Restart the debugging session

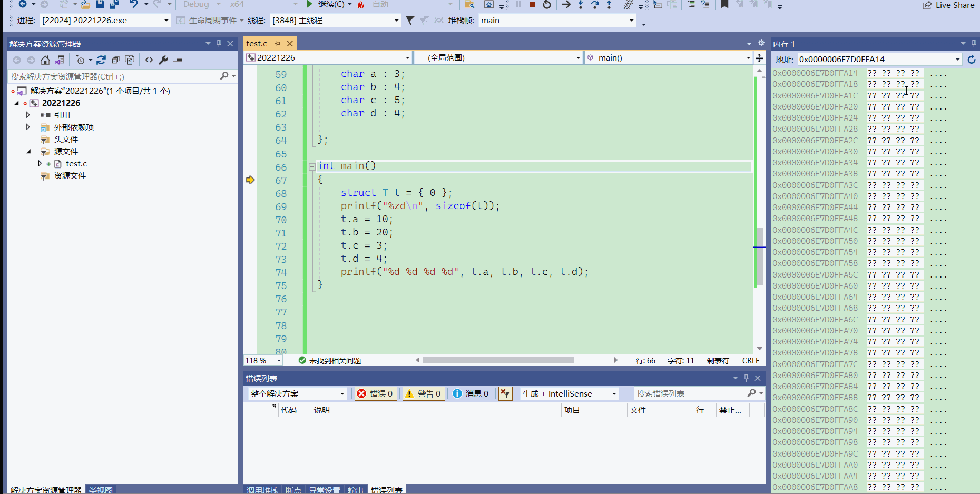(x=547, y=4)
